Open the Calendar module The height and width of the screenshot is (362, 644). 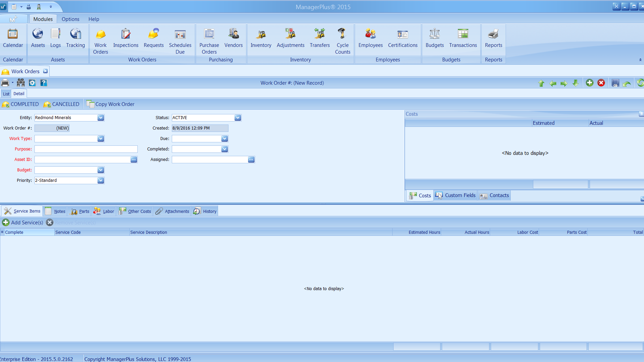[x=13, y=38]
